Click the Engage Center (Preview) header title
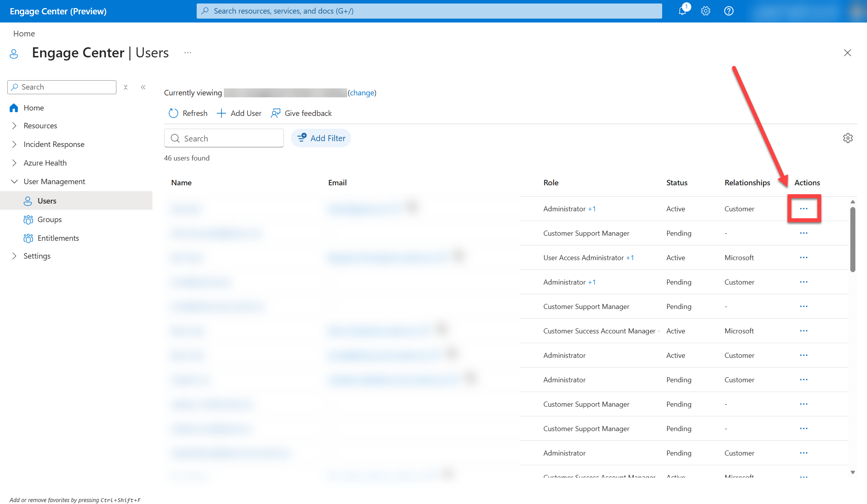Screen dimensions: 867x504 click(x=58, y=11)
